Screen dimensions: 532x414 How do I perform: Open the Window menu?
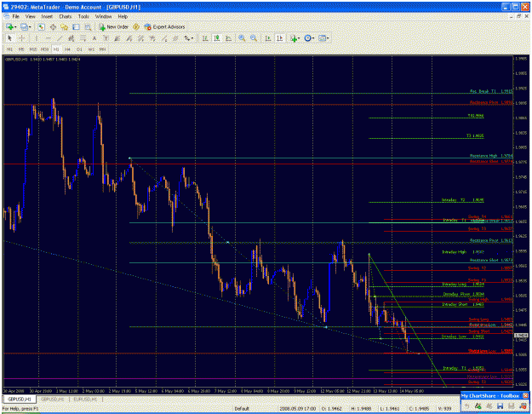point(103,16)
